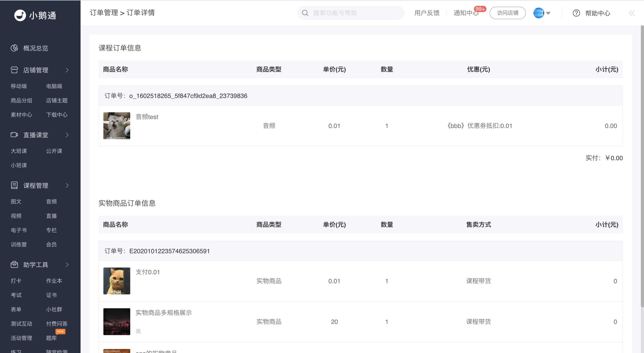Image resolution: width=644 pixels, height=353 pixels.
Task: Open 活动管理 menu item
Action: [x=21, y=338]
